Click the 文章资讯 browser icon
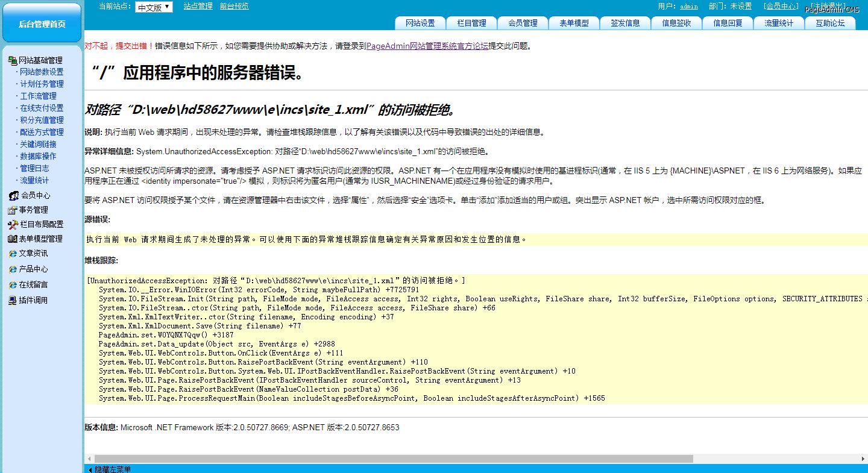Screen dimensions: 868x473 (13, 254)
